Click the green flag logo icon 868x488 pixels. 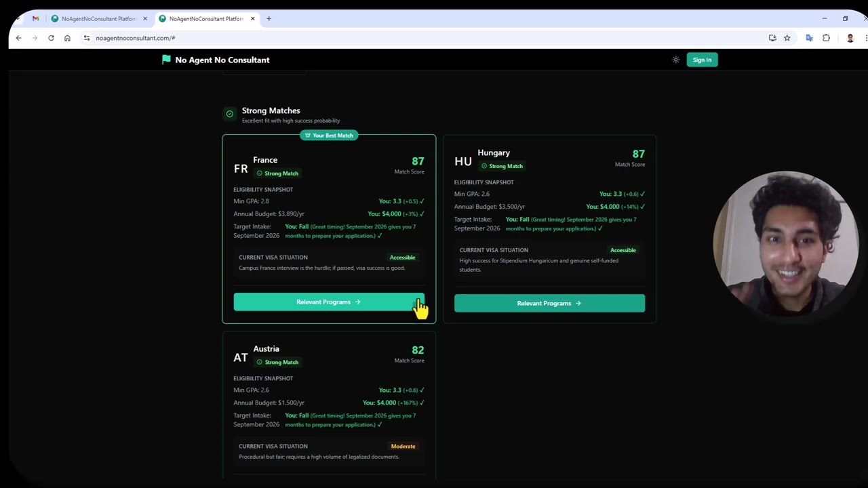tap(166, 60)
